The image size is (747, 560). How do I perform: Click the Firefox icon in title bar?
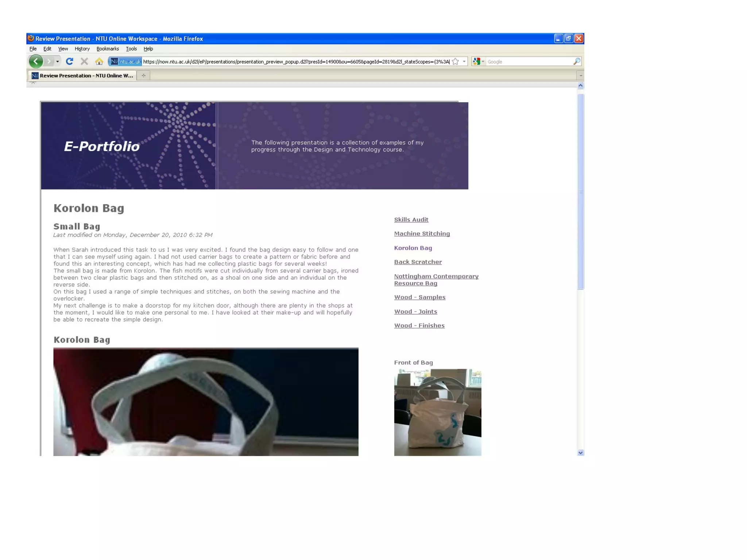pos(31,38)
